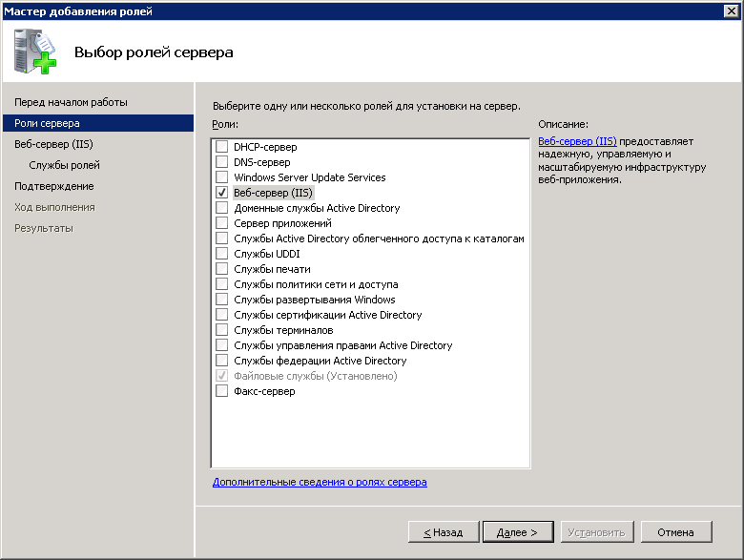
Task: Uncheck the Веб-сервер (IIS) role checkbox
Action: tap(221, 193)
